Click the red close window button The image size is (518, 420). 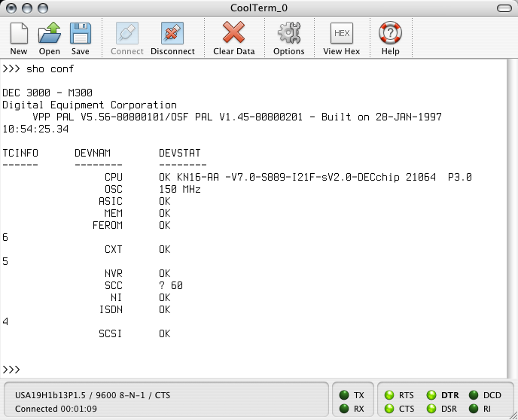pyautogui.click(x=11, y=8)
